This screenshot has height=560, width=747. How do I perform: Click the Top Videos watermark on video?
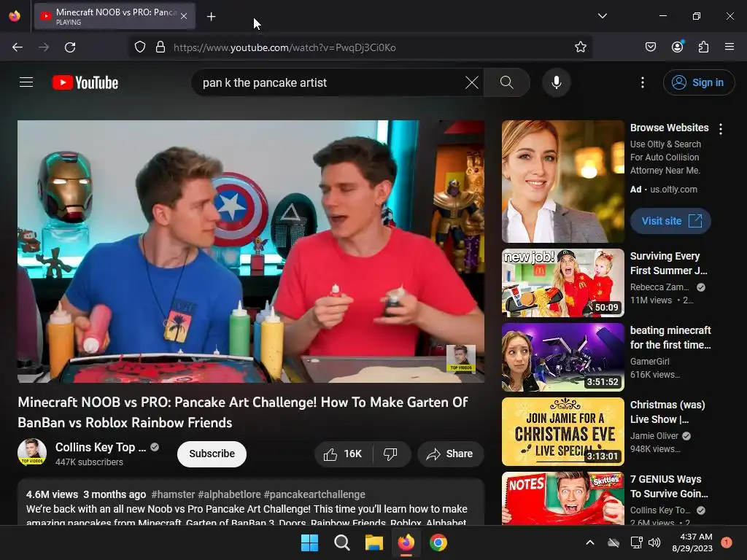(461, 359)
